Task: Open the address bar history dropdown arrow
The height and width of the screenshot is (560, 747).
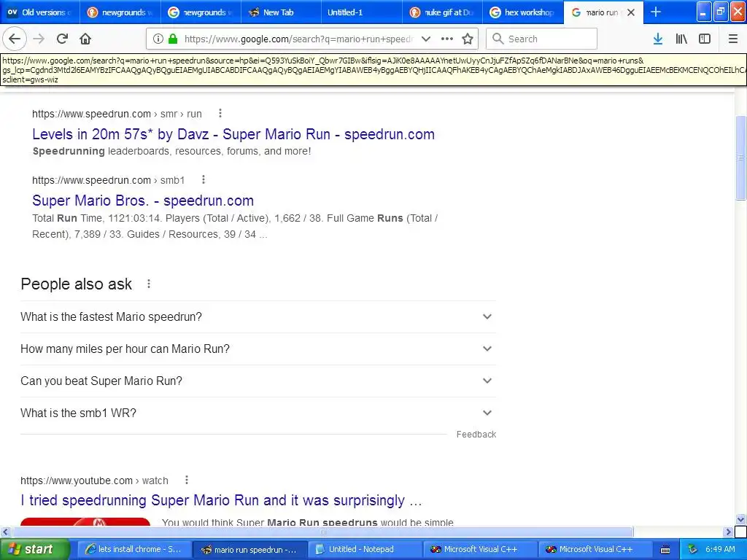Action: (426, 39)
